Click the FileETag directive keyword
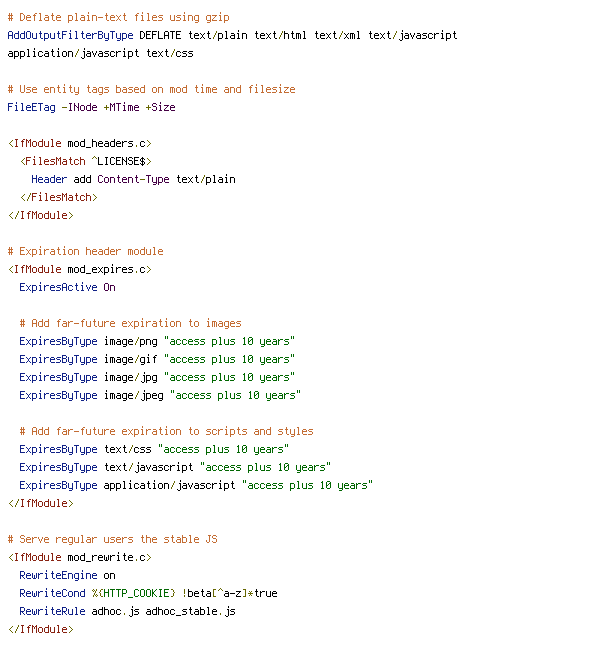 [x=31, y=108]
